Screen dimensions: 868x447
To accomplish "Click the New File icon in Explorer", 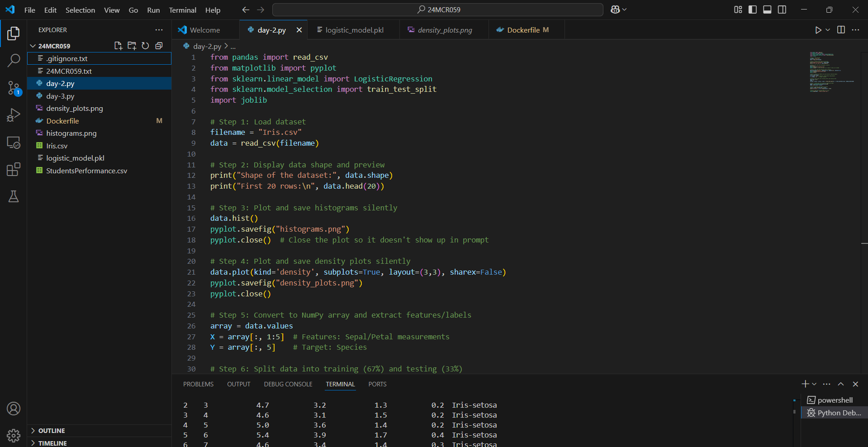I will 119,46.
